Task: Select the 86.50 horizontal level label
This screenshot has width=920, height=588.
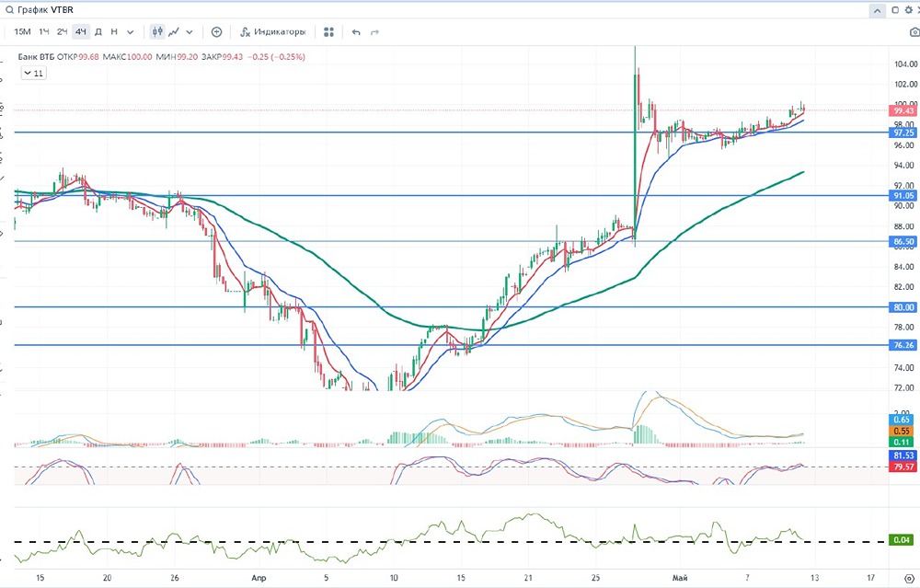Action: click(903, 241)
